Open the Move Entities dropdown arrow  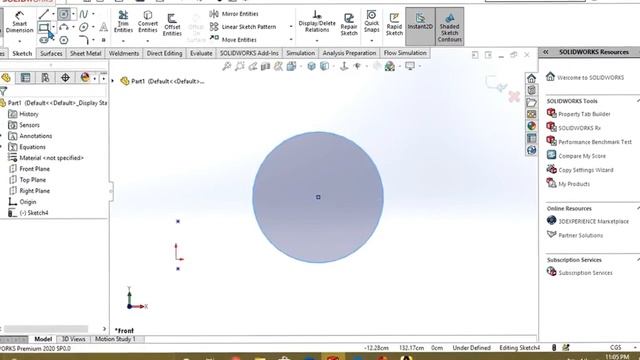pyautogui.click(x=291, y=40)
